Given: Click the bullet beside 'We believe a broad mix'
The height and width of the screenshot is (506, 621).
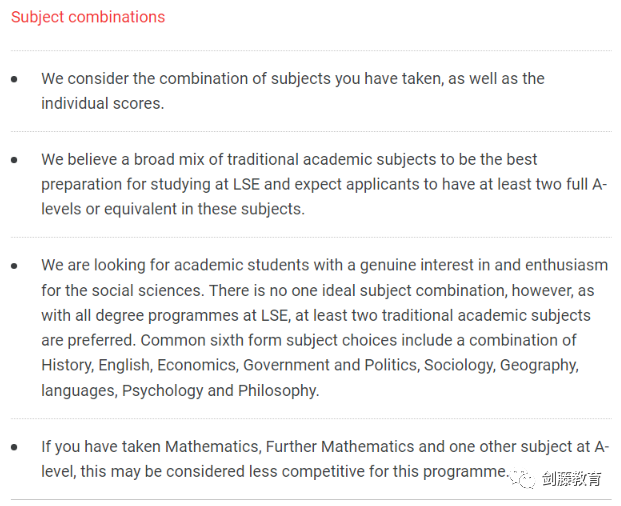Looking at the screenshot, I should (x=14, y=160).
